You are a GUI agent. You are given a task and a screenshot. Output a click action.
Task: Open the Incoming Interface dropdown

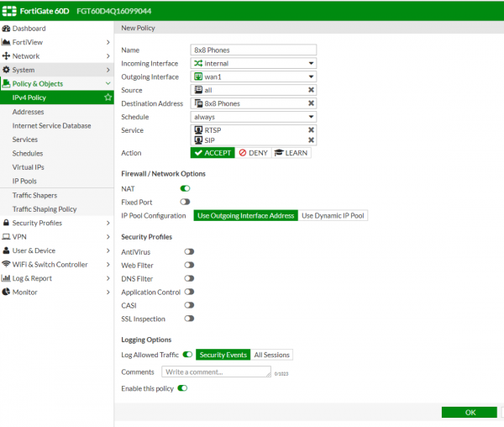254,63
